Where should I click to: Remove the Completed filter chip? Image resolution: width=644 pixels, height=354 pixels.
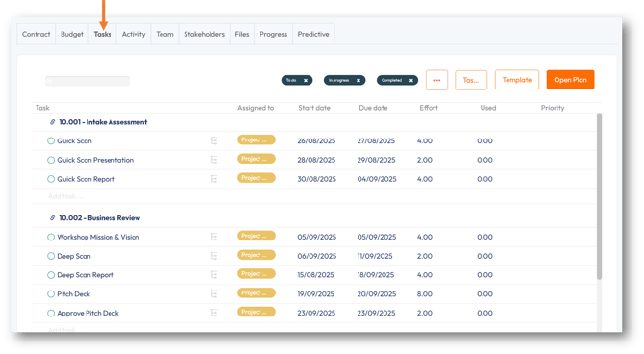click(411, 80)
